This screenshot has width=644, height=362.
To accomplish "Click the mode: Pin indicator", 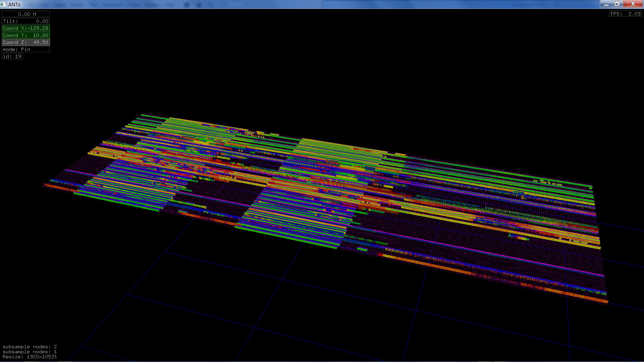I will click(x=26, y=49).
